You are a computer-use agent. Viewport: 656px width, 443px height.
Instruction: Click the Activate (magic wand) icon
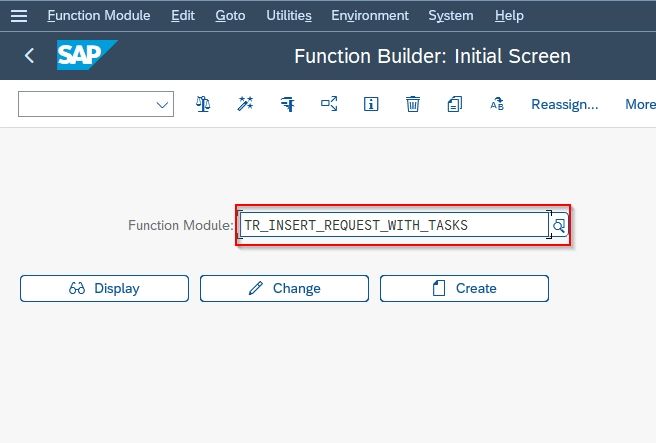click(245, 104)
